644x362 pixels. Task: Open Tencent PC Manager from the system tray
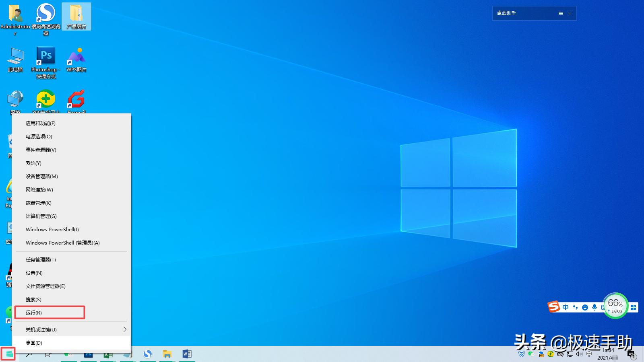coord(521,354)
